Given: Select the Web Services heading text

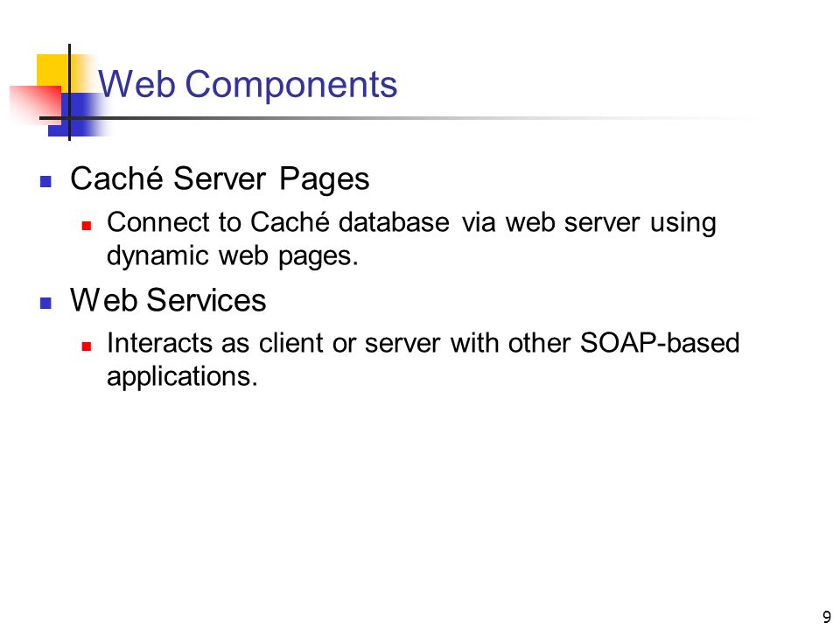Looking at the screenshot, I should (x=168, y=300).
